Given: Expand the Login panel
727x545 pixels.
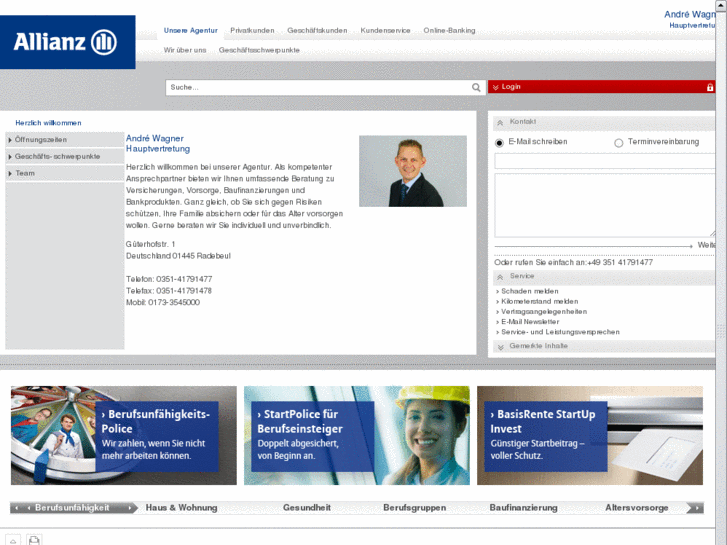Looking at the screenshot, I should pos(601,87).
